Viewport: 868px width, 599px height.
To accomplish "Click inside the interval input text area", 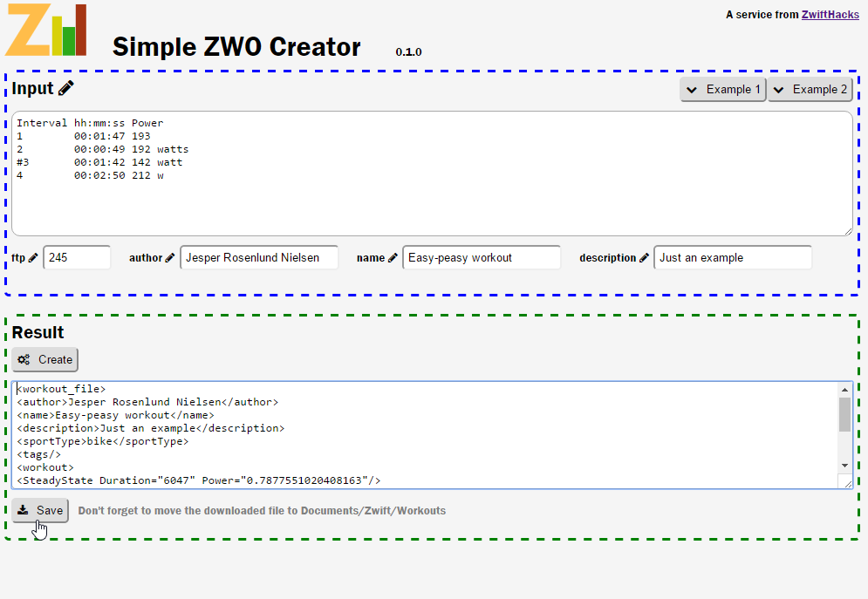I will pos(432,174).
